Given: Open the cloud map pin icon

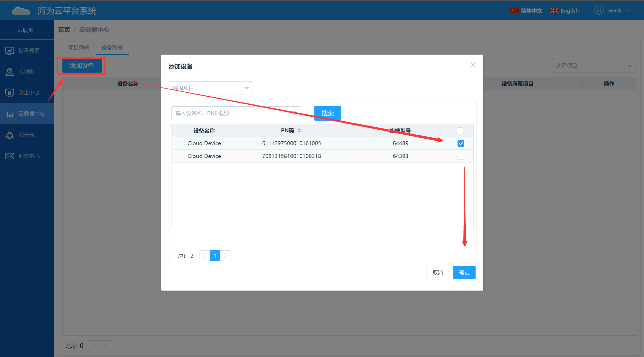Looking at the screenshot, I should (10, 71).
